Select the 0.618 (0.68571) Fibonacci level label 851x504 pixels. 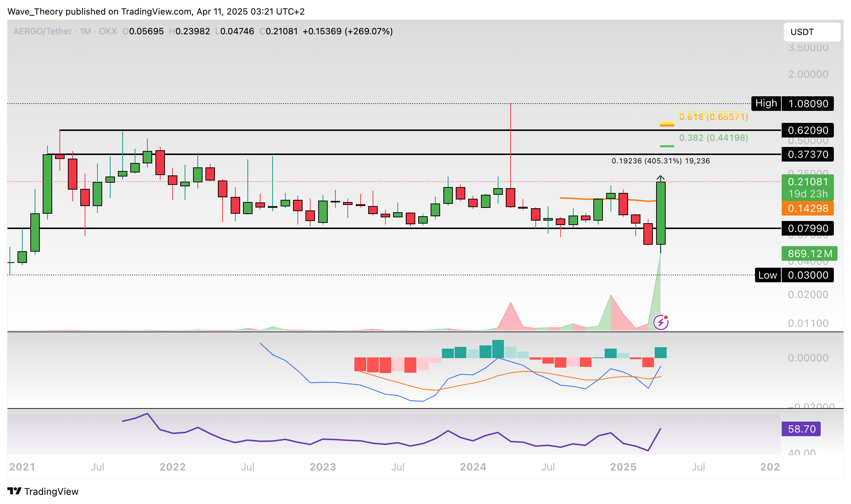[713, 117]
